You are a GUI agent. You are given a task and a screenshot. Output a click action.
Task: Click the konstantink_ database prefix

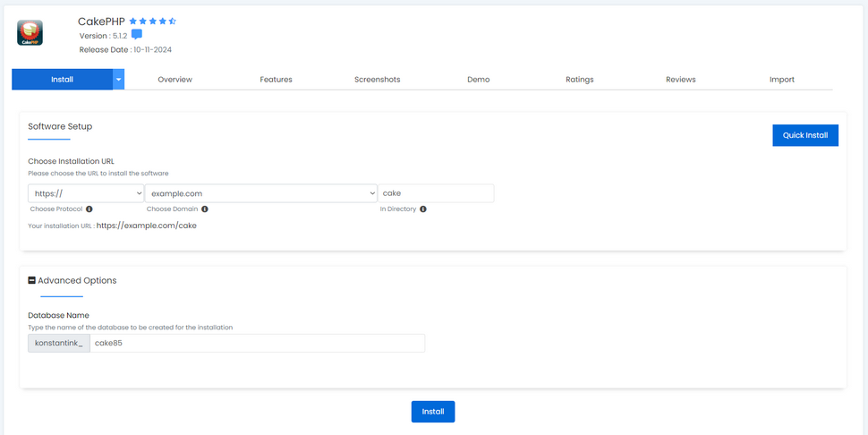coord(59,343)
